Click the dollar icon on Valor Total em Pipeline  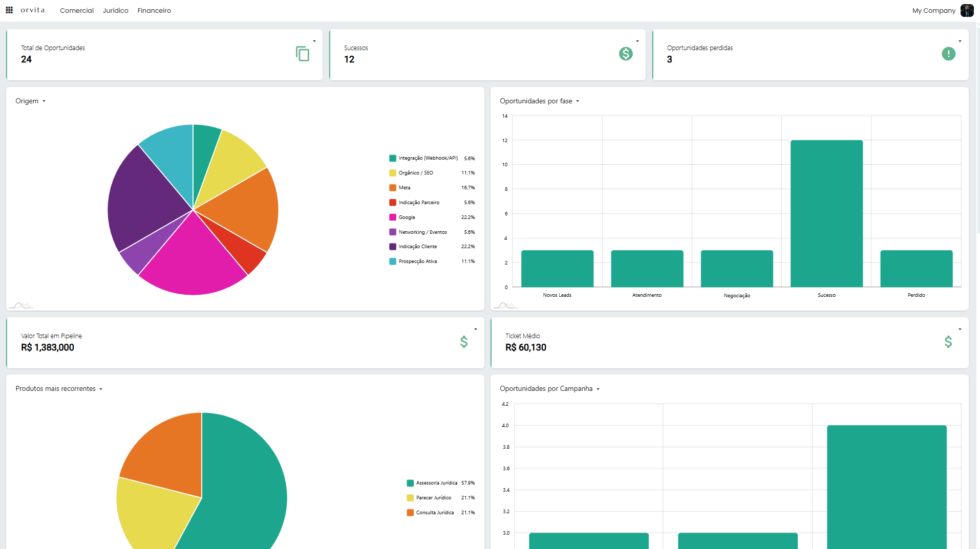pyautogui.click(x=464, y=342)
